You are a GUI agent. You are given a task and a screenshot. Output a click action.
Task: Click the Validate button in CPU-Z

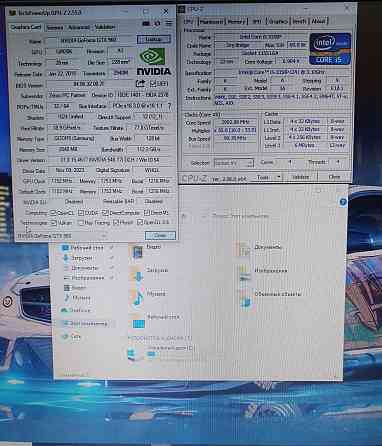point(300,177)
